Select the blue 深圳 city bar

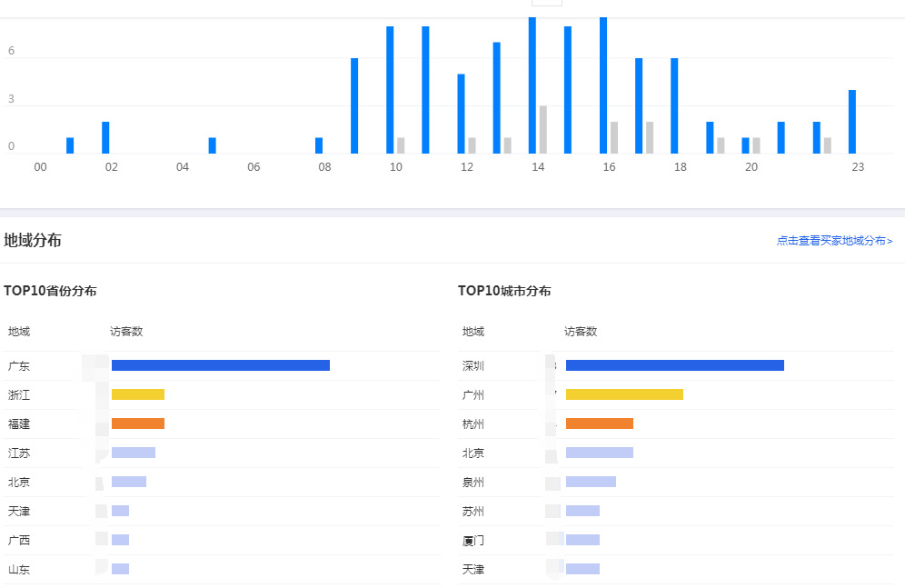(675, 365)
